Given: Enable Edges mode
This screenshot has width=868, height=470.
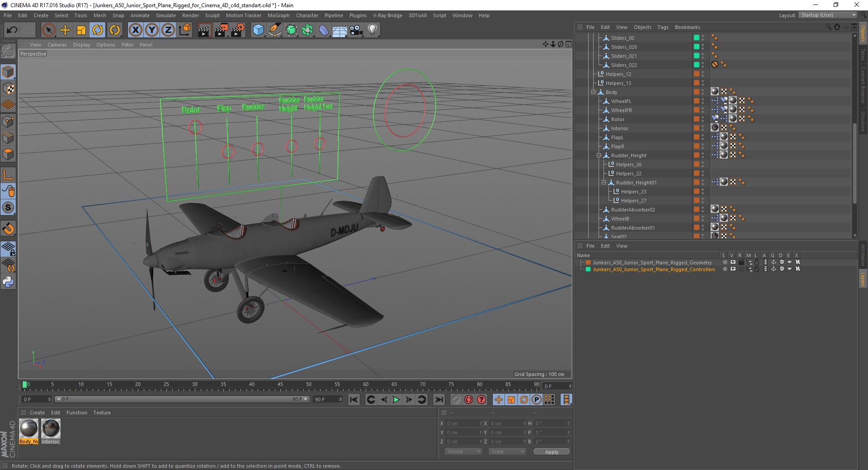Looking at the screenshot, I should 8,138.
